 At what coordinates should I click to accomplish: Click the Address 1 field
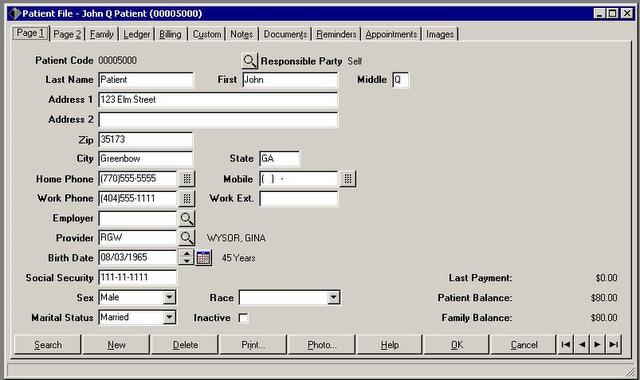(218, 100)
